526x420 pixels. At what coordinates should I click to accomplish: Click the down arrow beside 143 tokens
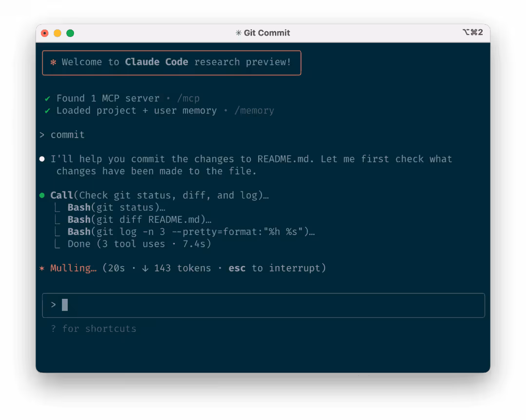point(145,268)
